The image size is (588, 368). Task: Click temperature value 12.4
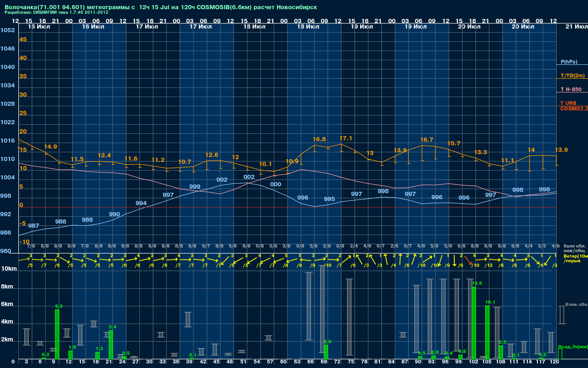click(x=104, y=155)
